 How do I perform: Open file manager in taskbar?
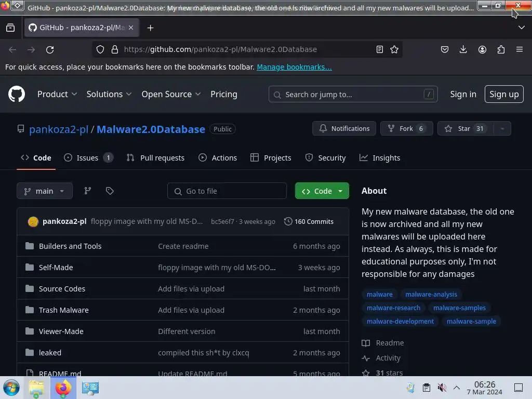click(x=36, y=388)
